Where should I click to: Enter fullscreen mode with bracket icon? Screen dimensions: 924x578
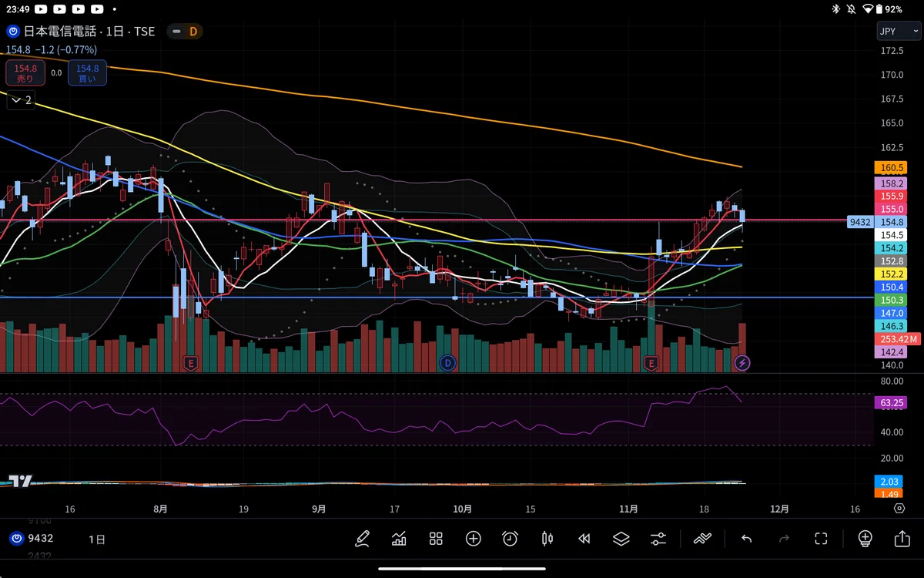click(821, 539)
